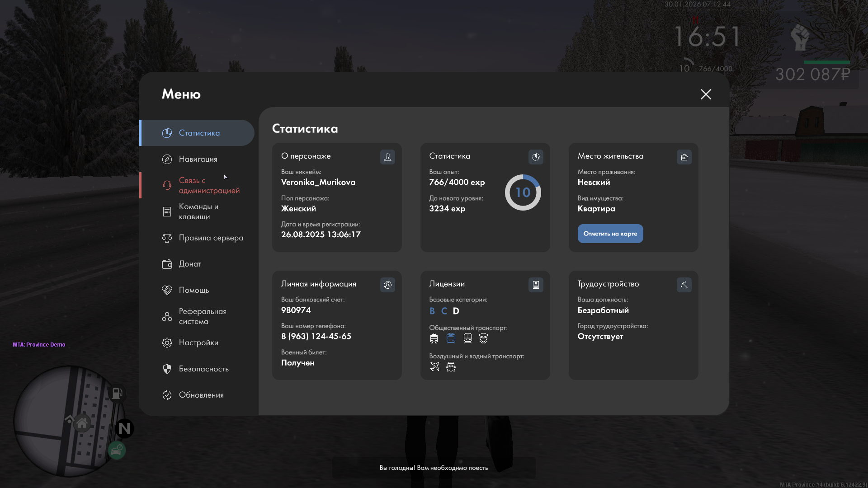Image resolution: width=868 pixels, height=488 pixels.
Task: Close the Меню window with X
Action: pyautogui.click(x=706, y=94)
